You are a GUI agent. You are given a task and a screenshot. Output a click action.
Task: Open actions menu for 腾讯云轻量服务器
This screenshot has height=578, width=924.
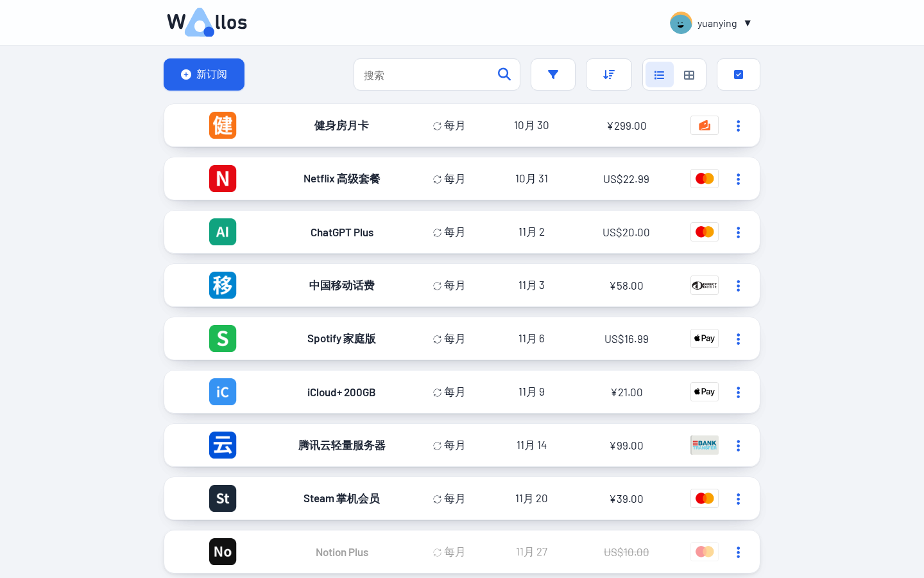(x=739, y=446)
